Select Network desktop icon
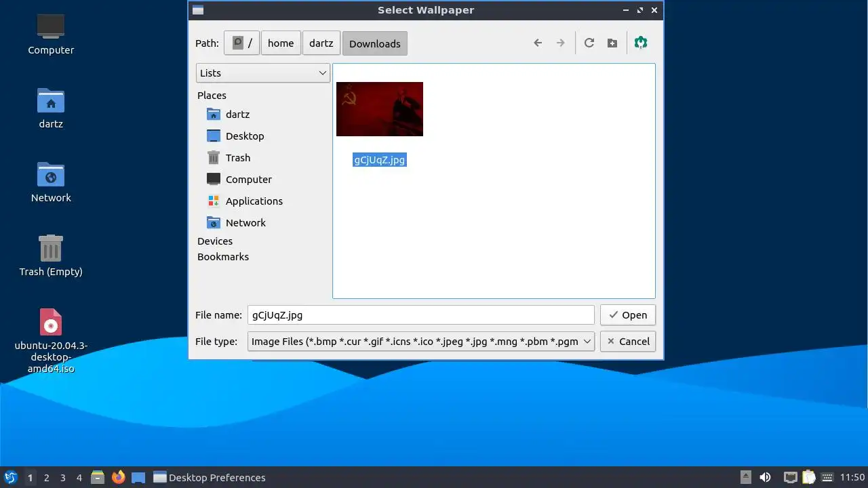 tap(51, 182)
